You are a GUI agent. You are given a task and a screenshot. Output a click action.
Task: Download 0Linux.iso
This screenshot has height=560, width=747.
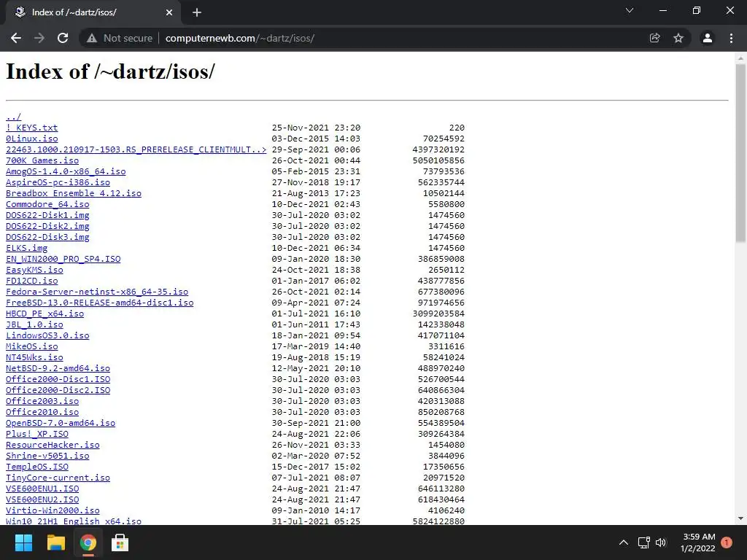(x=32, y=139)
